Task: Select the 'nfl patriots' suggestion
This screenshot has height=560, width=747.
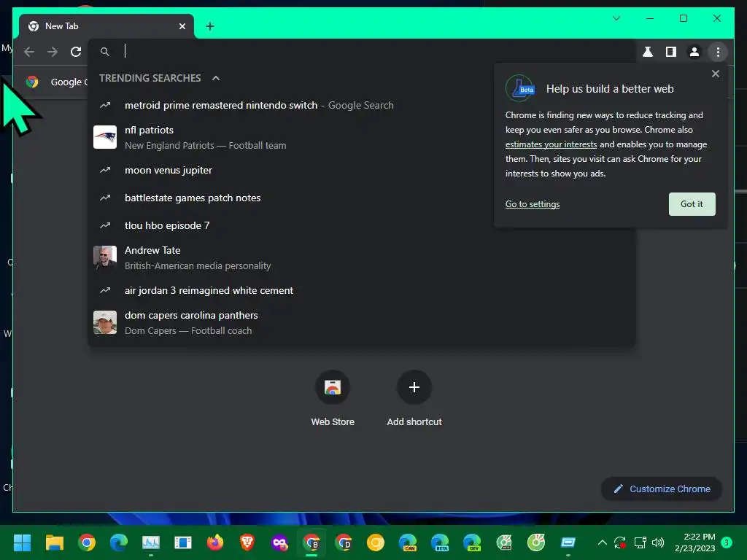Action: [x=362, y=137]
